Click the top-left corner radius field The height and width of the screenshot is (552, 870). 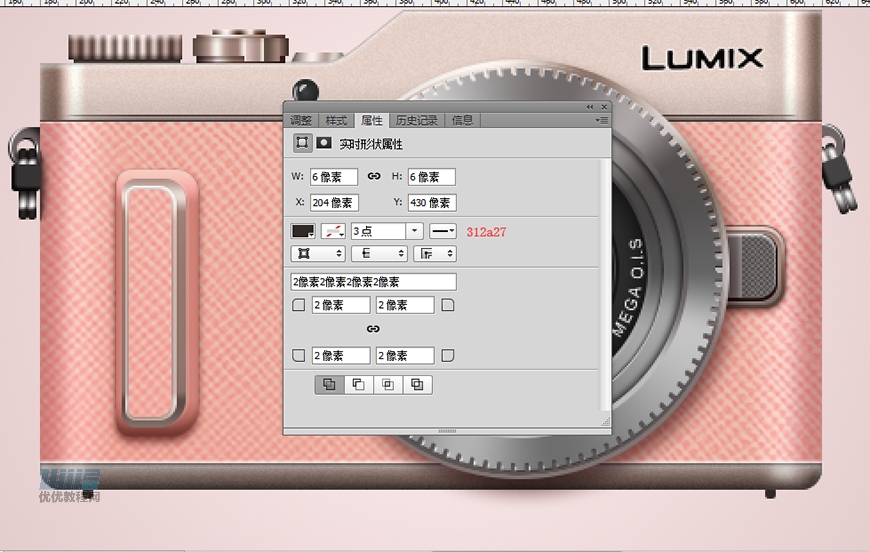pyautogui.click(x=341, y=305)
